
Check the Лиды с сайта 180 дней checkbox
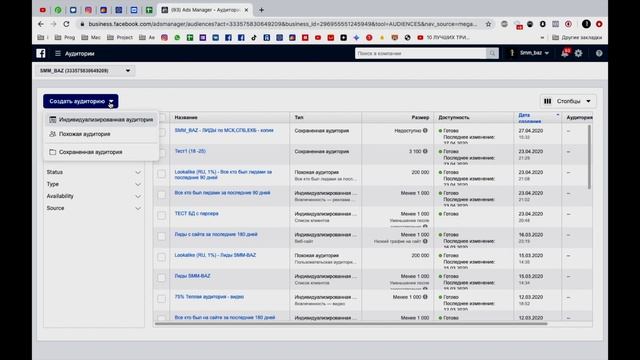pos(162,236)
